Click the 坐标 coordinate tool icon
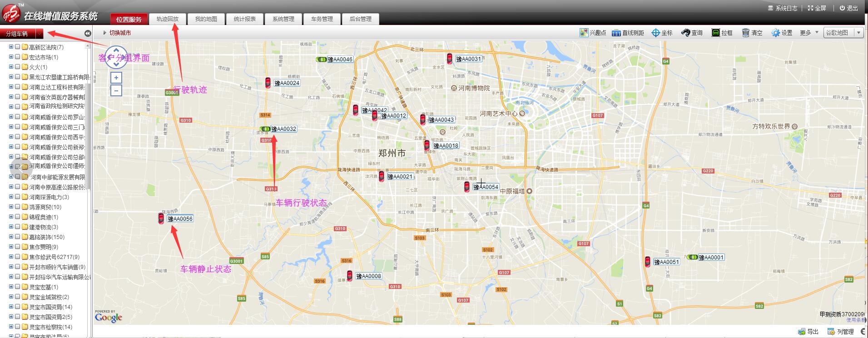 (655, 33)
